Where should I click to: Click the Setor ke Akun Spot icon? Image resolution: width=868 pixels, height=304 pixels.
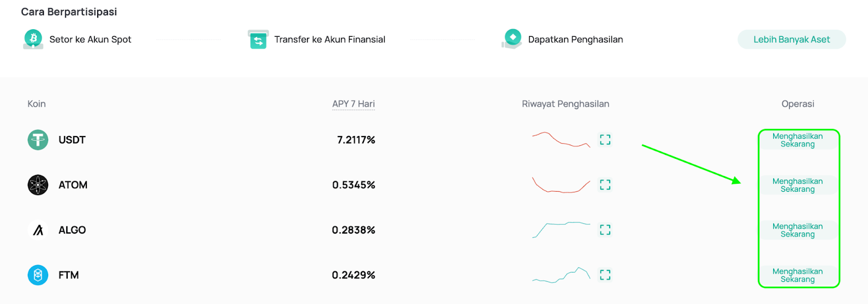pos(33,39)
